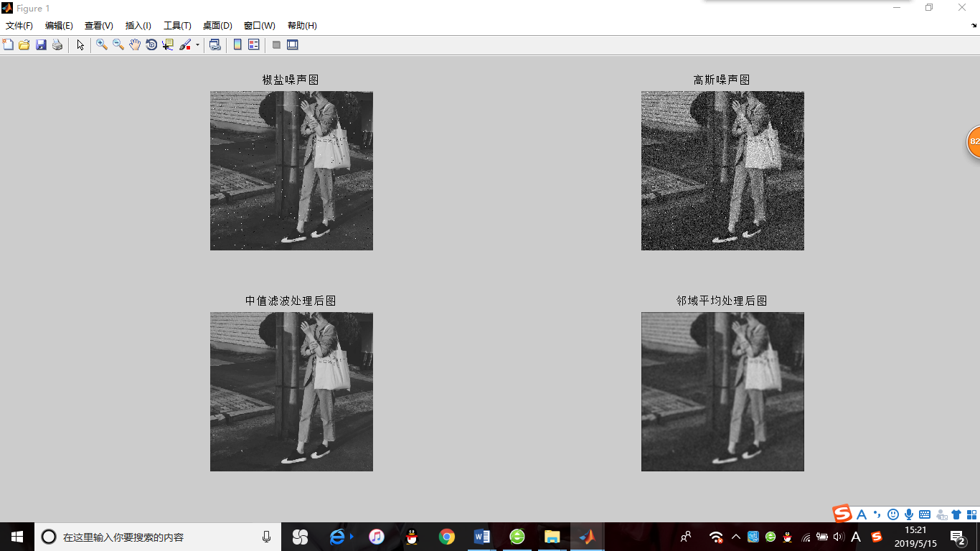
Task: Click the 中值滤波处理后图 filtered image
Action: coord(291,392)
